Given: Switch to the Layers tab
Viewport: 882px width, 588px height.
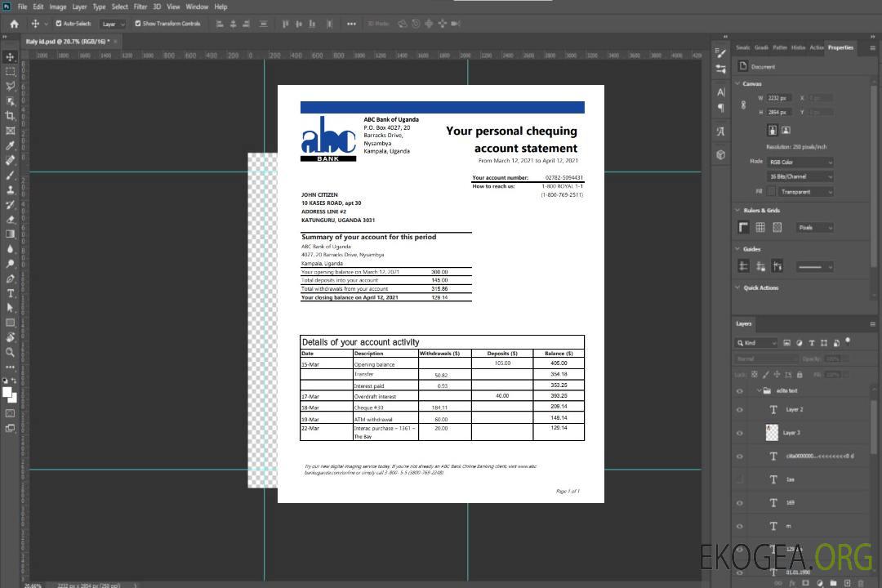Looking at the screenshot, I should (x=744, y=323).
